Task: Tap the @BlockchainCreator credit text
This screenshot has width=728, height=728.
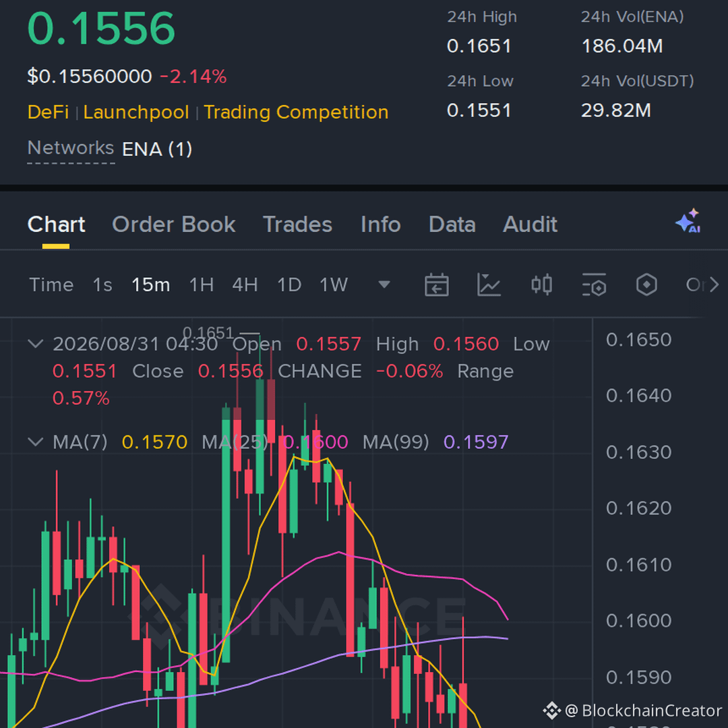Action: click(643, 710)
